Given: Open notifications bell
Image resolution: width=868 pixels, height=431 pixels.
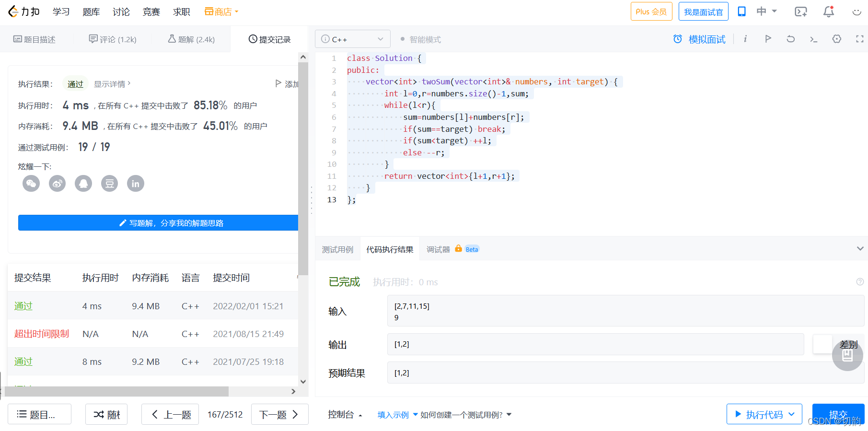Looking at the screenshot, I should coord(829,12).
